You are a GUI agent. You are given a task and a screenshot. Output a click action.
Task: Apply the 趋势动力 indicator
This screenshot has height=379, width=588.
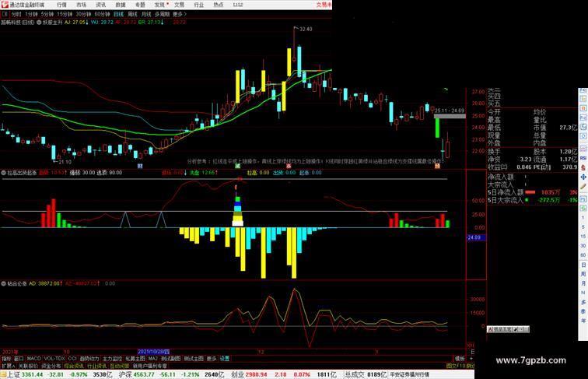tap(89, 359)
